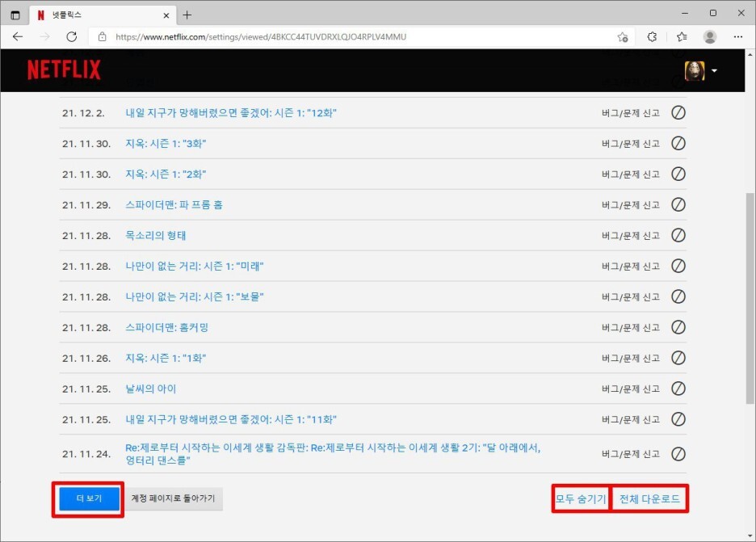Report a problem for 지옥 1화
Image resolution: width=756 pixels, height=542 pixels.
(x=631, y=358)
